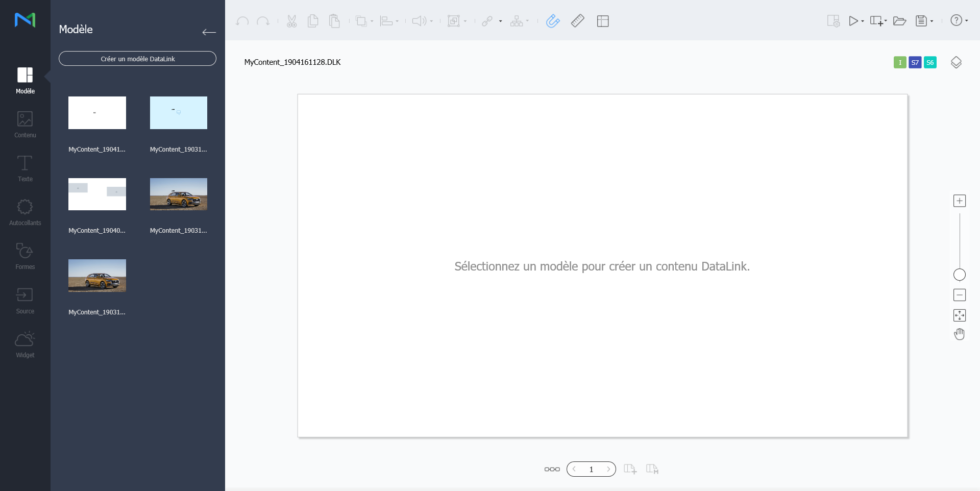Screen dimensions: 980x491
Task: Open the Widget panel in sidebar
Action: [25, 345]
